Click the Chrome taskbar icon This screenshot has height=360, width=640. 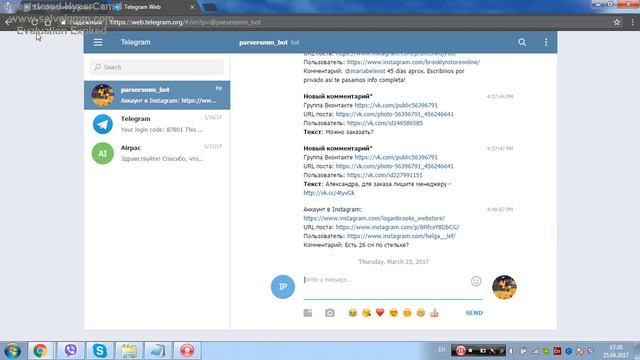pyautogui.click(x=40, y=351)
